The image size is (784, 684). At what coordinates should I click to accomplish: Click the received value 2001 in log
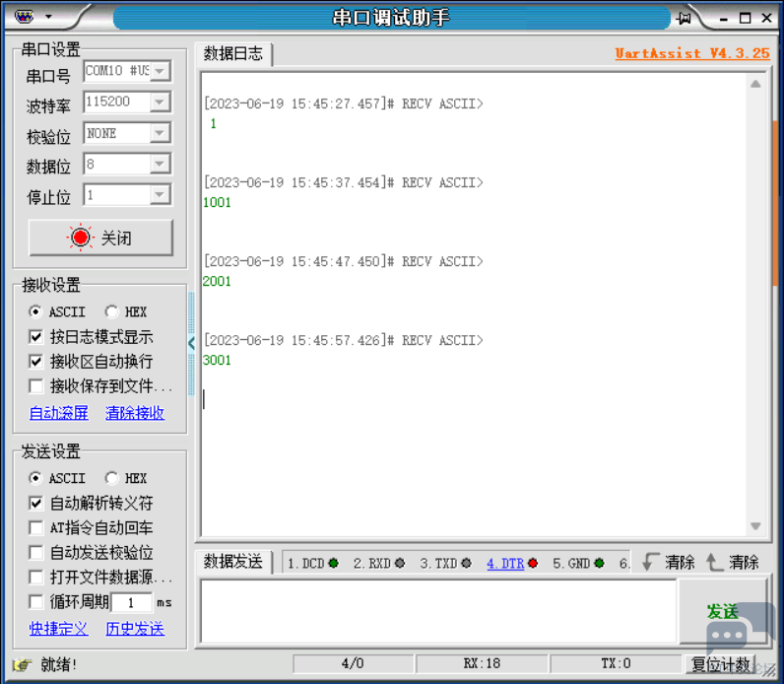(217, 281)
